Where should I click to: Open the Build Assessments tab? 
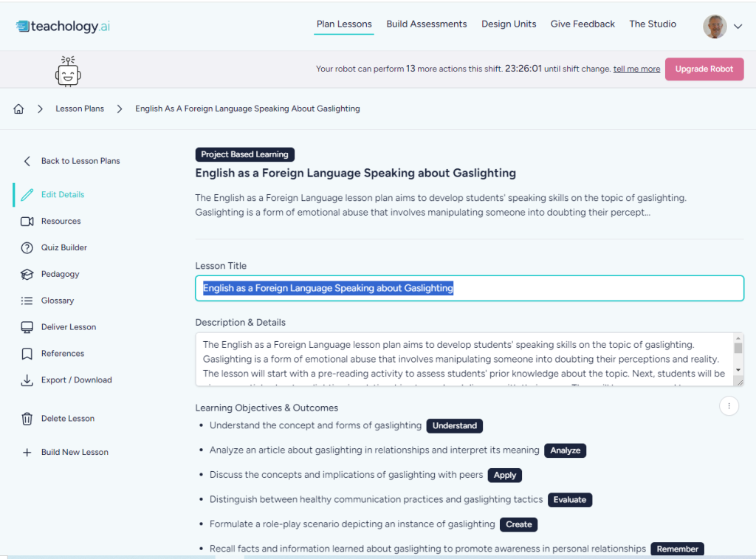click(426, 24)
